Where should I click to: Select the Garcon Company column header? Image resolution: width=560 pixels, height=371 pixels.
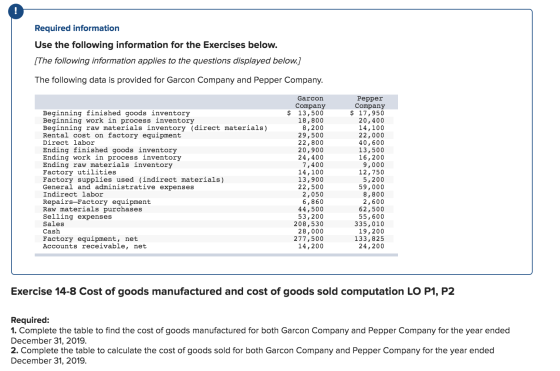coord(310,102)
